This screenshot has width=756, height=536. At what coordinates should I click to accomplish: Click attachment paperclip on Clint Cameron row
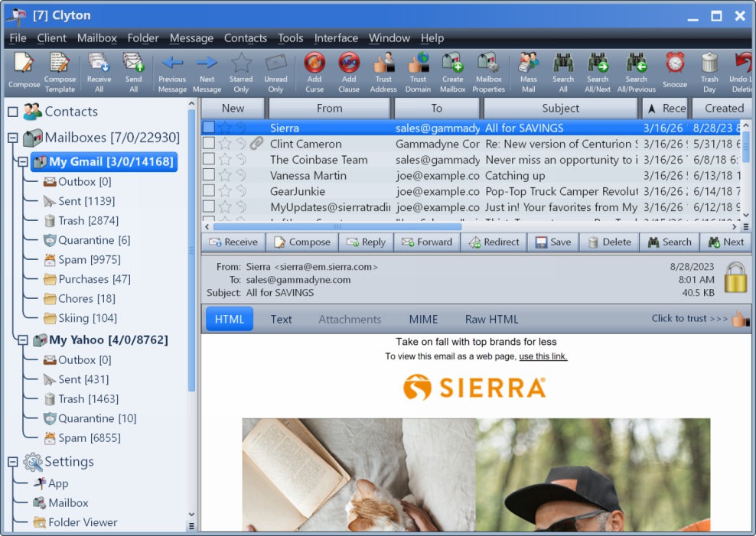257,143
